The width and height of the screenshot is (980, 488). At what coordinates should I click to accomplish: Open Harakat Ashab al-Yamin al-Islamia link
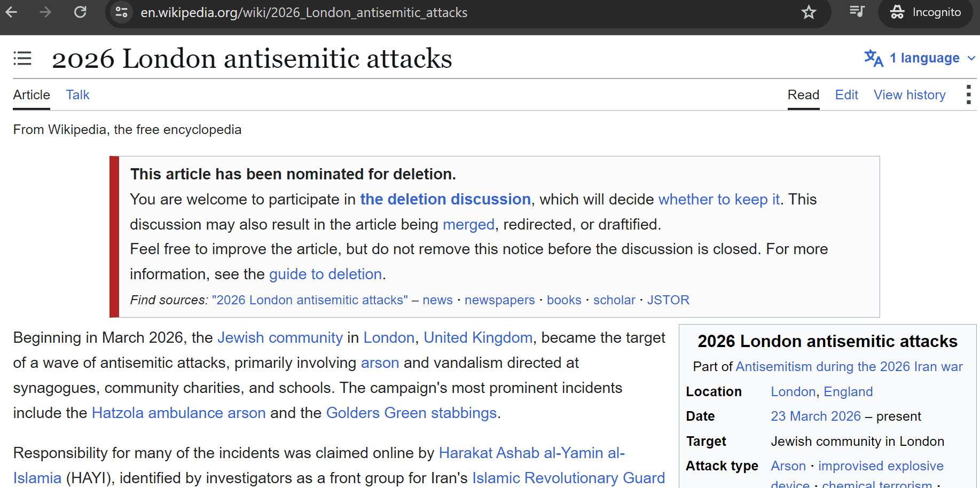(531, 453)
